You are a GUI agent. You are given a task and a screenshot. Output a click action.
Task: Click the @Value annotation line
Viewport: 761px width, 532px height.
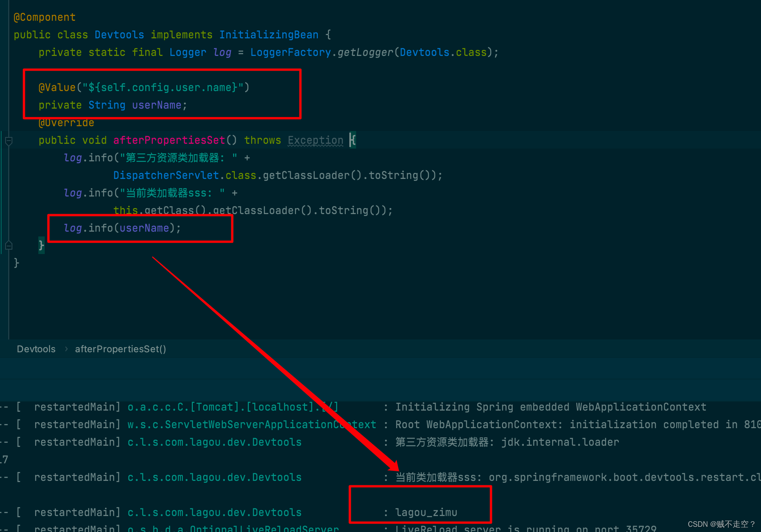(144, 87)
